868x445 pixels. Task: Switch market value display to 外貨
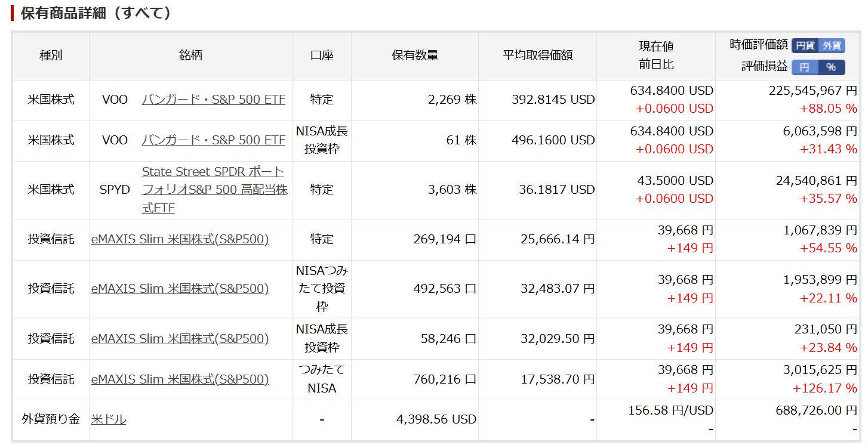click(x=832, y=45)
